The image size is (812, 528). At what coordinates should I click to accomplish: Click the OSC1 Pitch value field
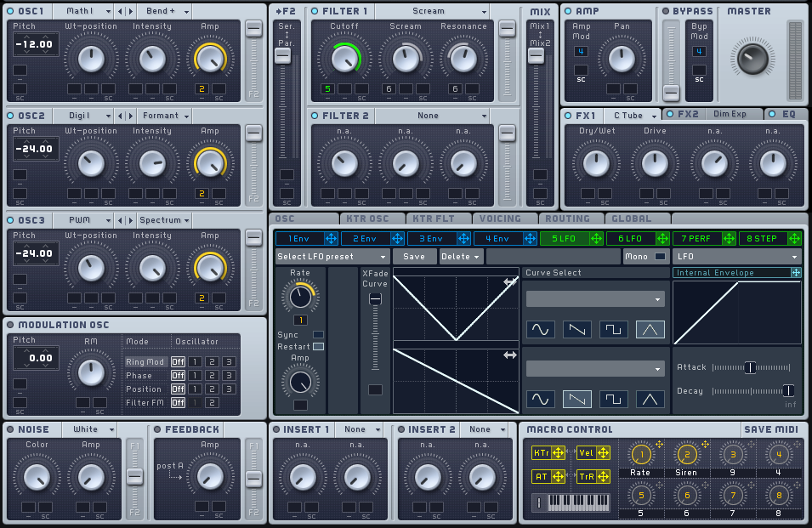(36, 44)
